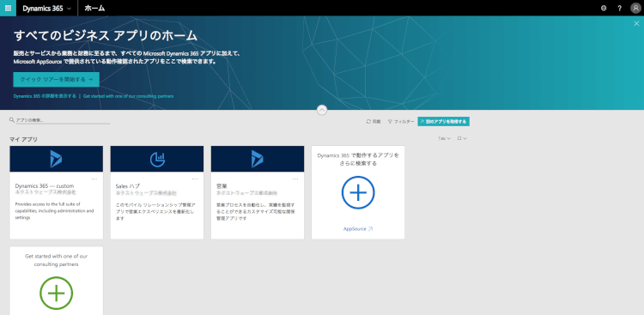Click the マイ アプリ section heading
The image size is (644, 315).
point(23,139)
